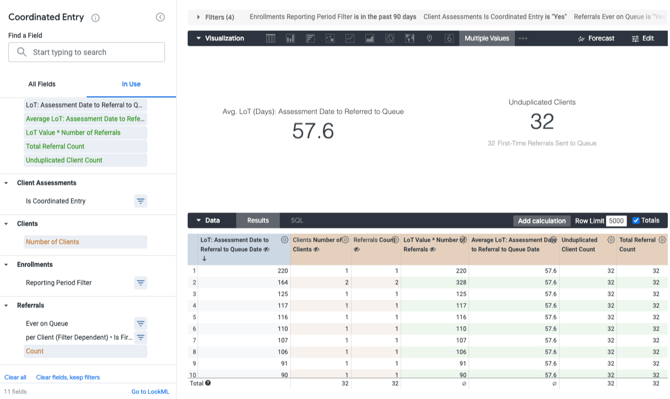Image resolution: width=670 pixels, height=399 pixels.
Task: Collapse the Enrollments field group
Action: (x=6, y=265)
